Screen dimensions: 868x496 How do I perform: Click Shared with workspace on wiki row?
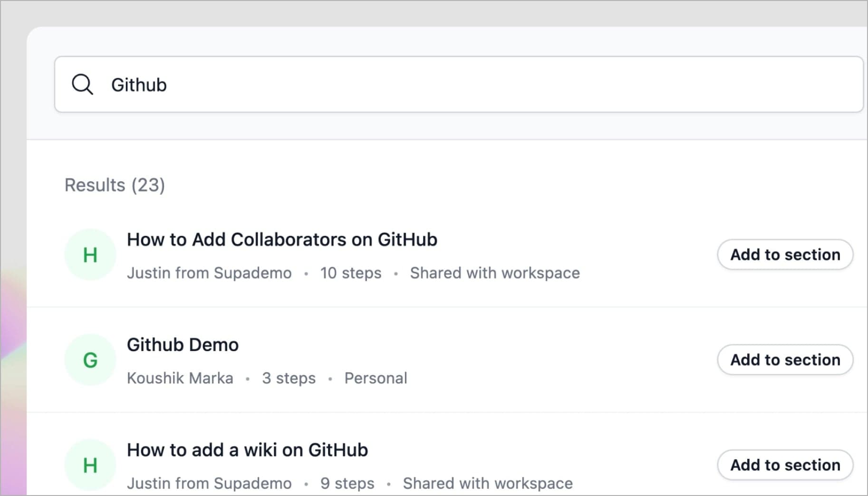click(x=488, y=483)
